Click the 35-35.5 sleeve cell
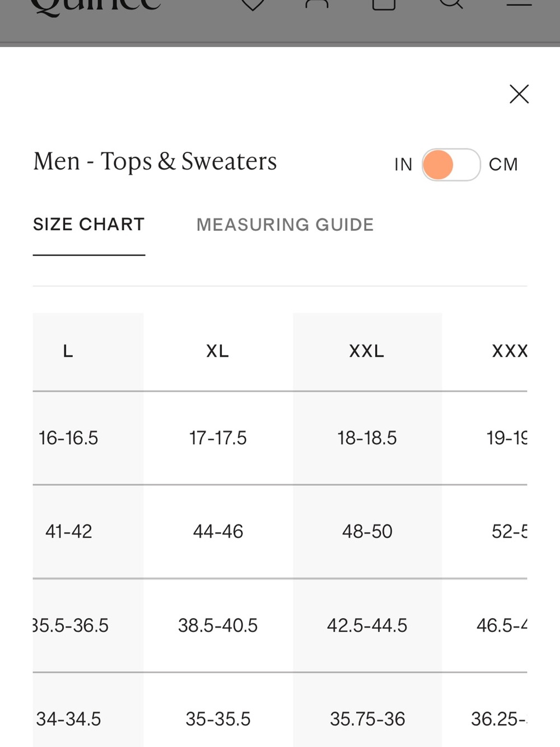This screenshot has width=560, height=747. pyautogui.click(x=218, y=718)
